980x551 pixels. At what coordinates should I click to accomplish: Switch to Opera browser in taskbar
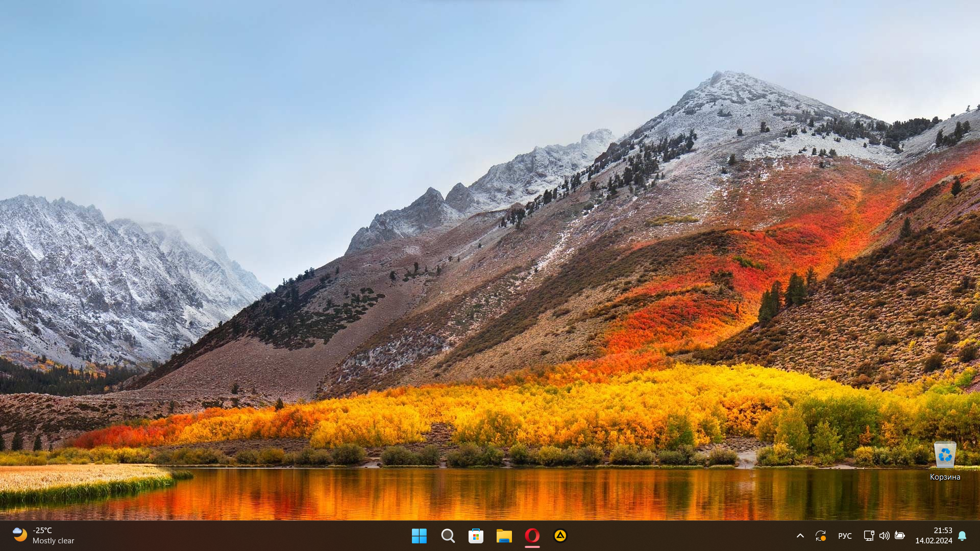pos(532,536)
